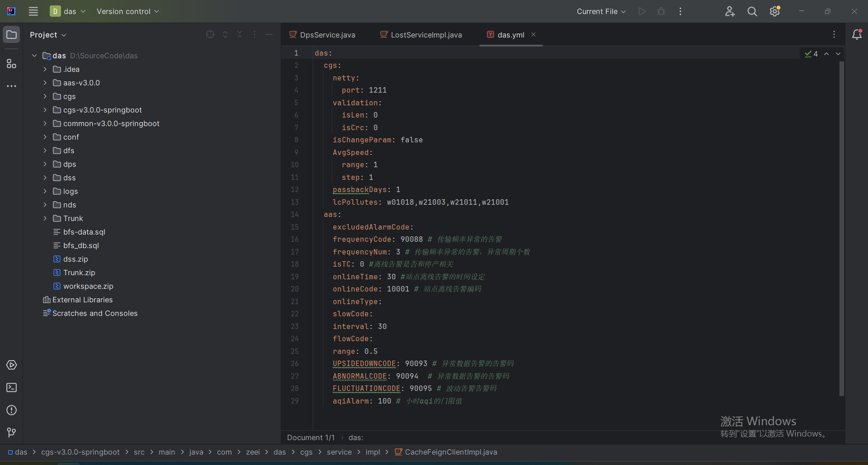
Task: Hide the Project tool window
Action: [269, 34]
